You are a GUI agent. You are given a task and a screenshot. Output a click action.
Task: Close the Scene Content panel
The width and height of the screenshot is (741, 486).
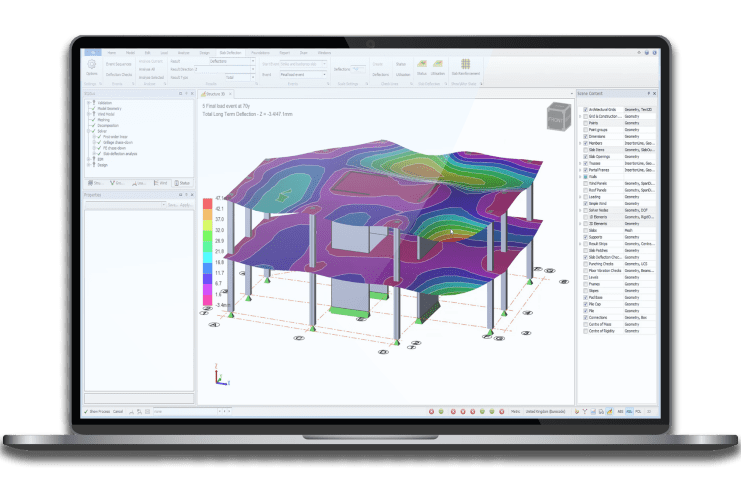tap(654, 93)
